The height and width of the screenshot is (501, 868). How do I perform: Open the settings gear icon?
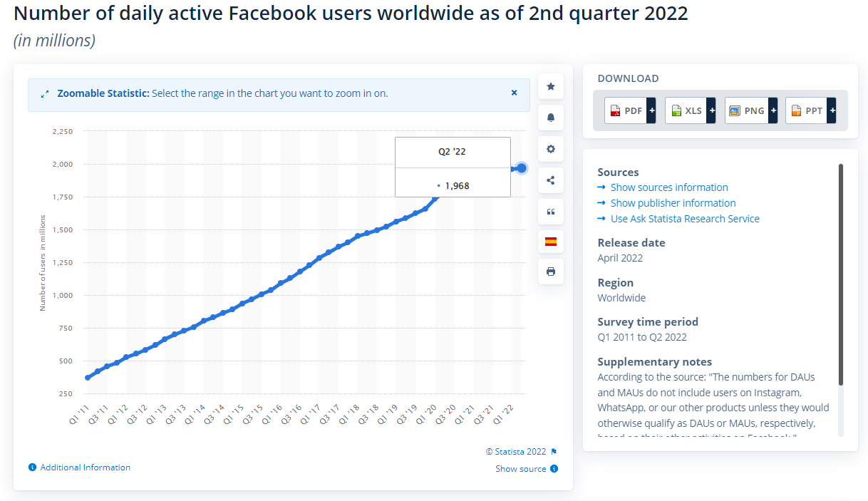pyautogui.click(x=550, y=149)
